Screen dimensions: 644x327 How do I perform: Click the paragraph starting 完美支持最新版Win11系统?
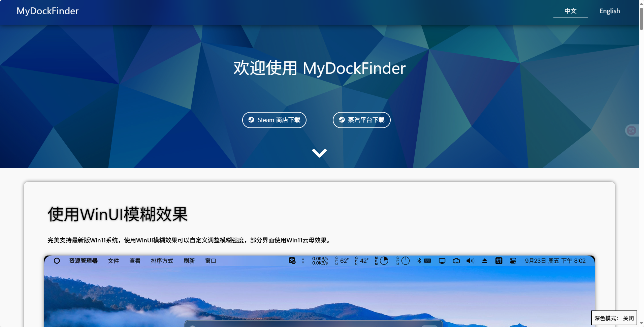(x=190, y=240)
